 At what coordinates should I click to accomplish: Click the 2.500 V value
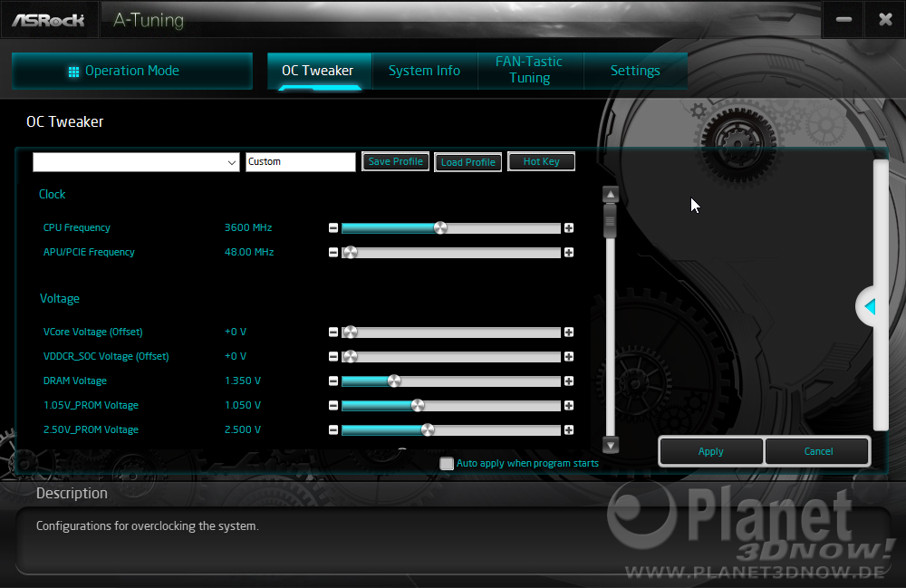[243, 429]
